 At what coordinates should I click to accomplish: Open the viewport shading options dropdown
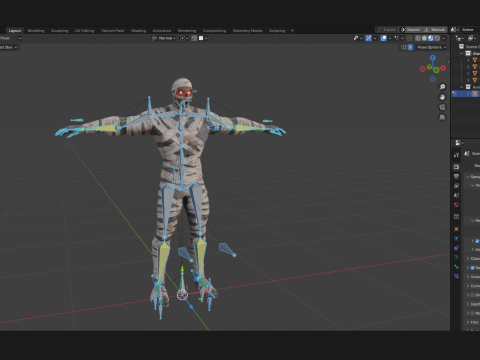443,38
